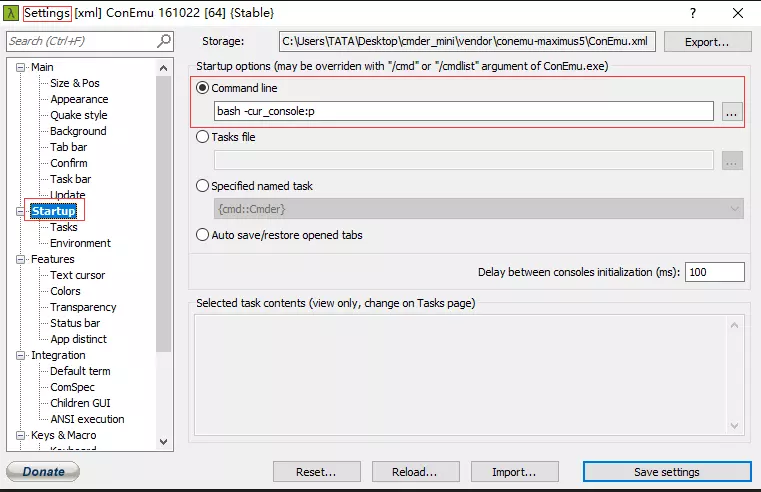Click the Export... button
The width and height of the screenshot is (761, 492).
[x=707, y=42]
